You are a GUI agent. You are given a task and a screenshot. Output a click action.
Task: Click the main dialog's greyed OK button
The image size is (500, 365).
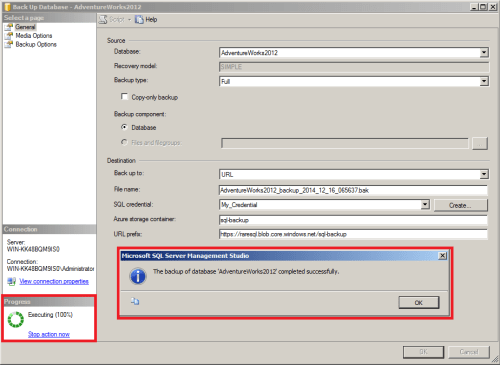[x=423, y=352]
